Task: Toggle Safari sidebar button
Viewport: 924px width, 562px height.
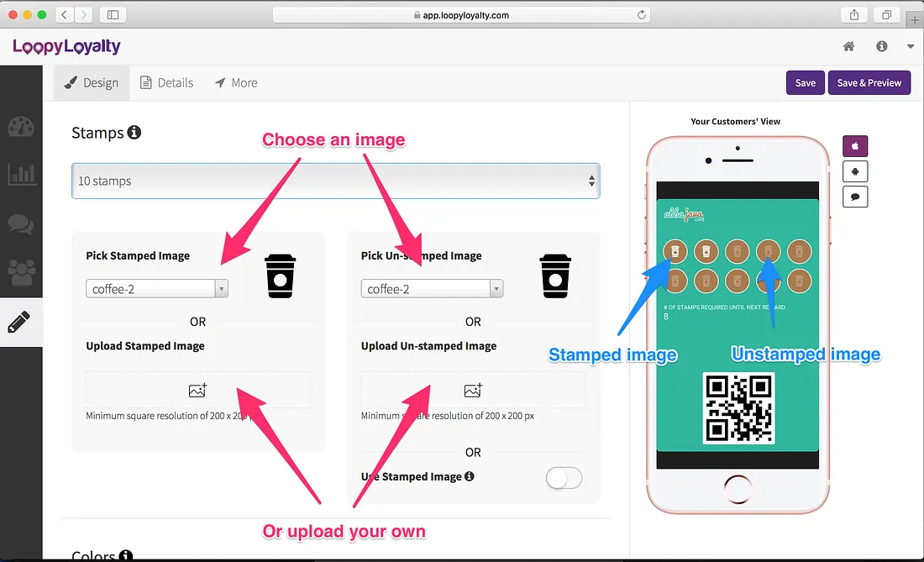Action: 113,15
